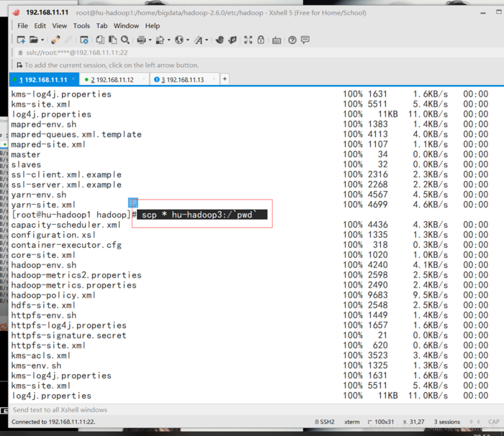This screenshot has width=504, height=436.
Task: Switch to tab 3 192.168.11.13
Action: [x=183, y=80]
